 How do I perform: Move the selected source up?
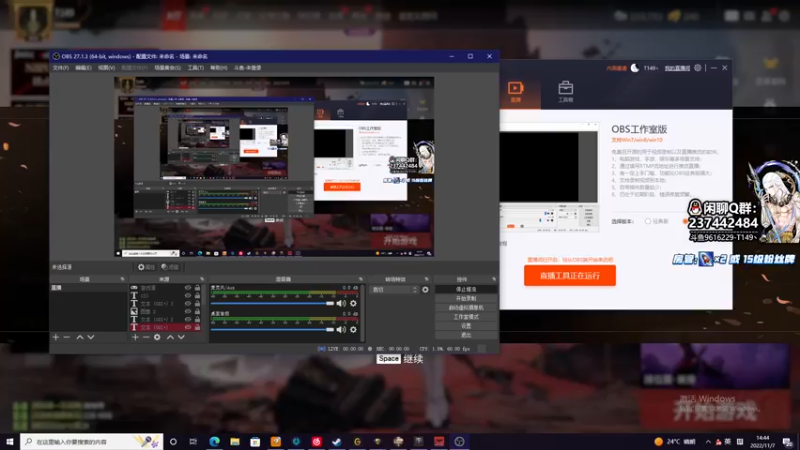tap(170, 337)
